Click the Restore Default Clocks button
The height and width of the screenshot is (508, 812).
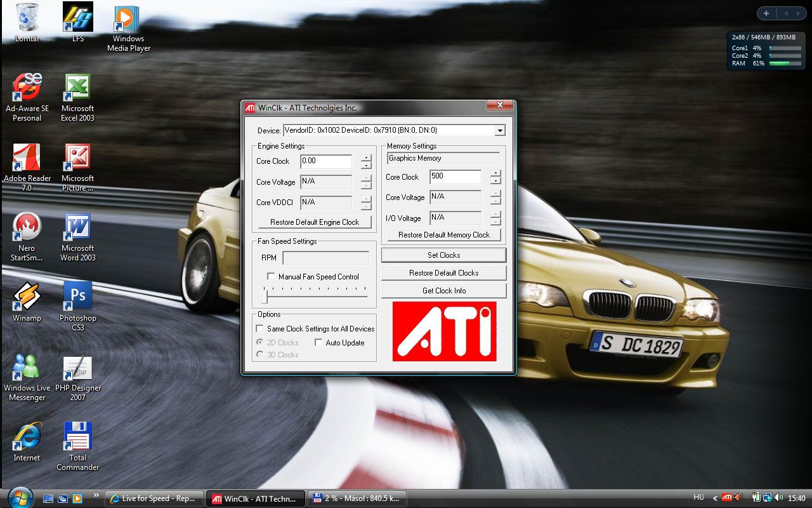pos(444,273)
